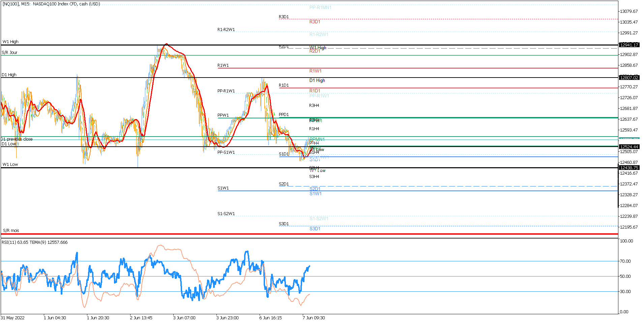Select the PPD1 daily pivot label
Screen dimensions: 644x322
[x=284, y=115]
